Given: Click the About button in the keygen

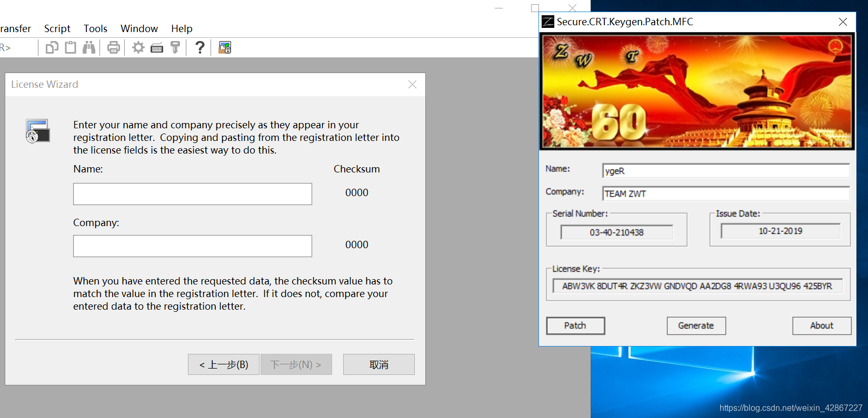Looking at the screenshot, I should point(822,325).
